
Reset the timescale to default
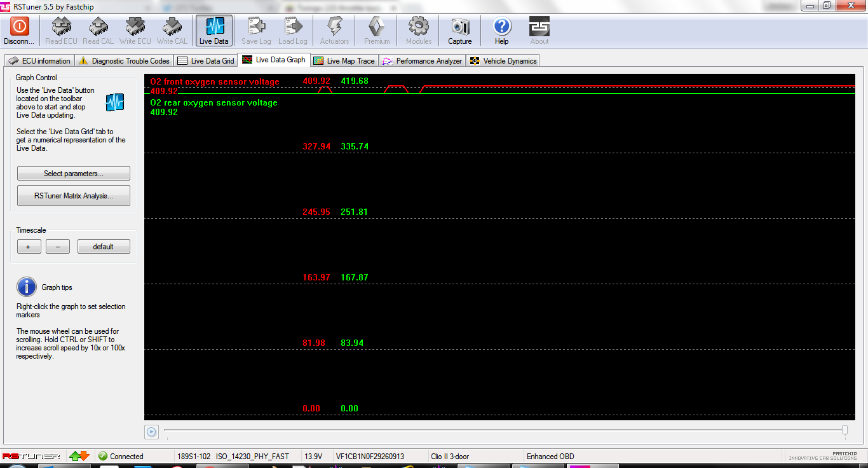click(x=104, y=247)
